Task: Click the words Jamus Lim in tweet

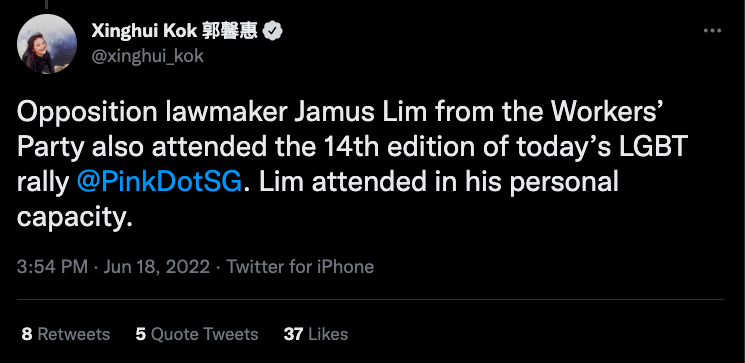Action: click(361, 112)
